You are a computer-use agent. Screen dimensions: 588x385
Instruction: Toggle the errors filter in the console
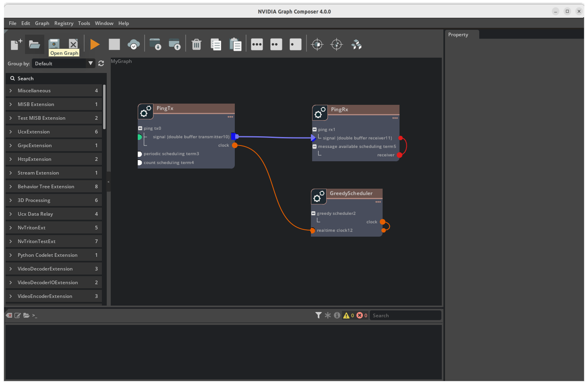tap(362, 315)
